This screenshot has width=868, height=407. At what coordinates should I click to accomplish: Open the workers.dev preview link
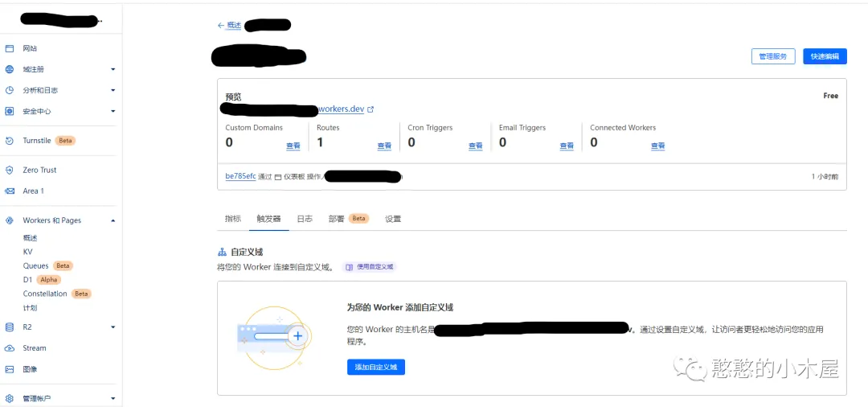(x=341, y=109)
